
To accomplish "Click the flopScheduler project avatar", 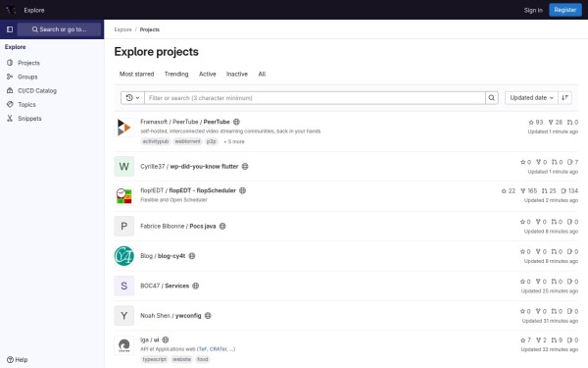I will (124, 196).
